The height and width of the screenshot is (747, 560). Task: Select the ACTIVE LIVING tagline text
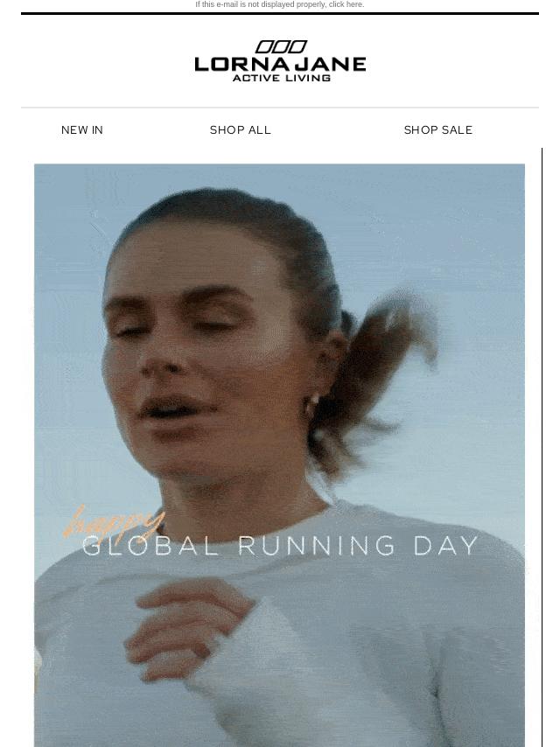[281, 78]
